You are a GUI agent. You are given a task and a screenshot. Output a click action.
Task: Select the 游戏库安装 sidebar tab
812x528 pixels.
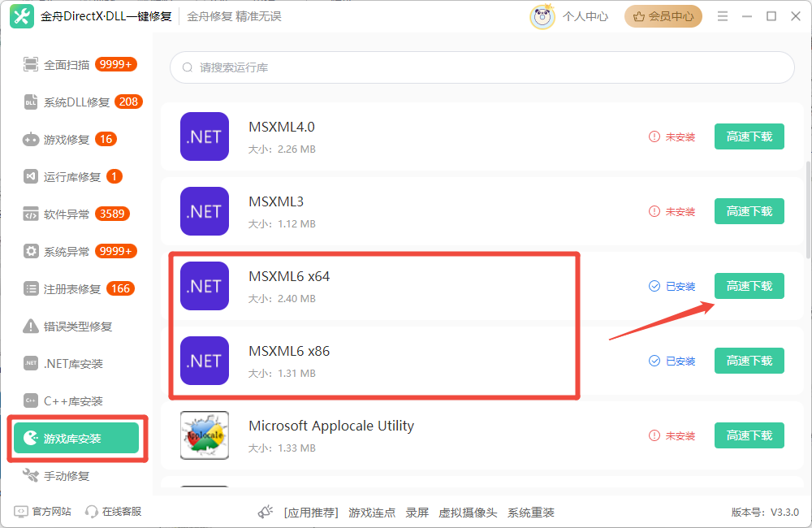(76, 439)
